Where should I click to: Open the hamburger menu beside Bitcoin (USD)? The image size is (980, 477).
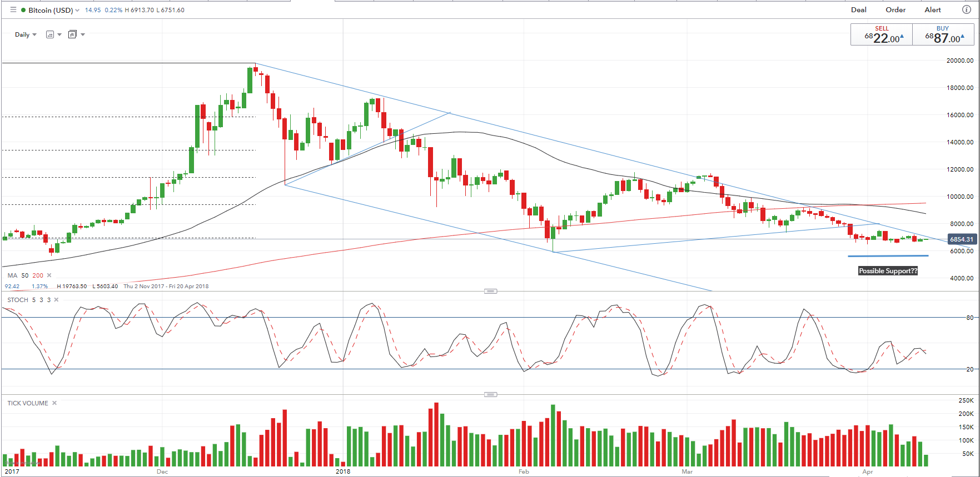pos(13,10)
